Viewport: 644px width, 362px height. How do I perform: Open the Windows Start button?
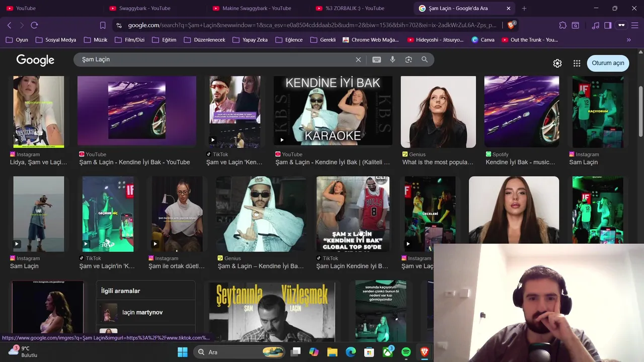(183, 352)
